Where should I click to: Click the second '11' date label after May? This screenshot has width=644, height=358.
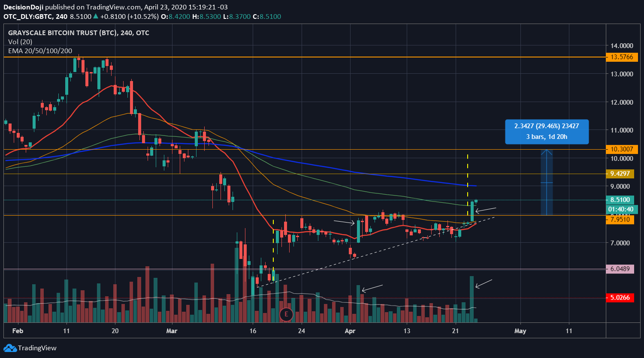(569, 331)
